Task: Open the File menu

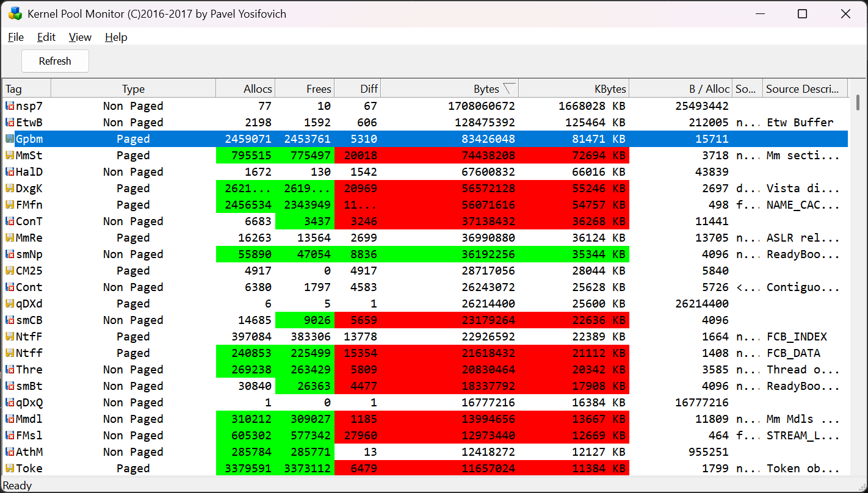Action: pos(16,37)
